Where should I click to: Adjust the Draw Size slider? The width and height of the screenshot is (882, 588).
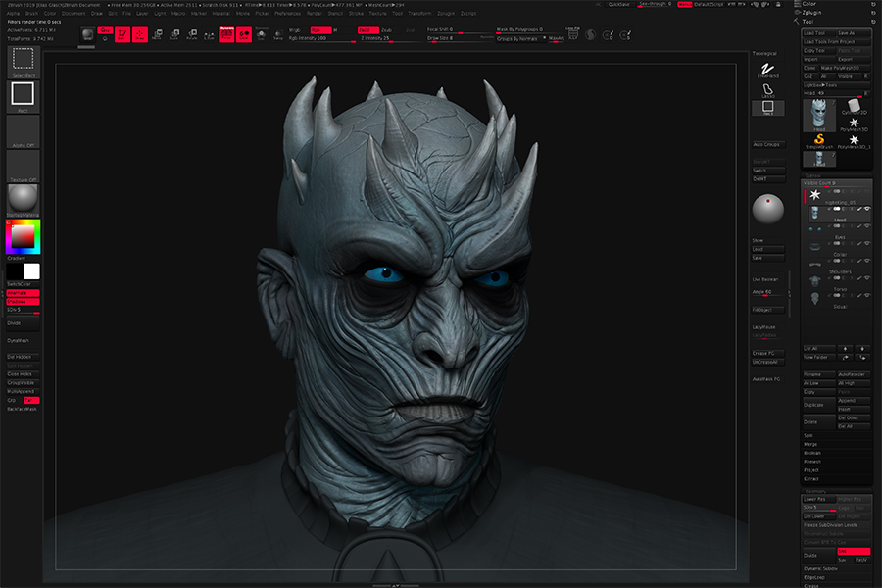pyautogui.click(x=459, y=39)
